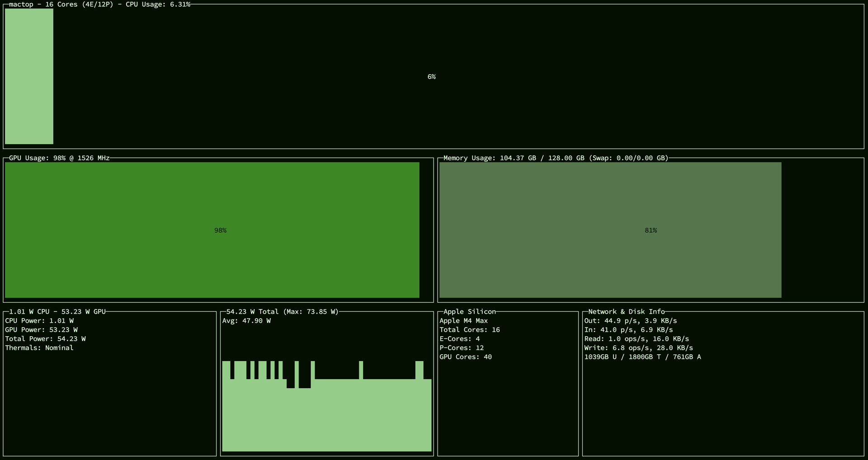Select the CPU Power 1.01 W line
This screenshot has height=460, width=868.
(39, 321)
